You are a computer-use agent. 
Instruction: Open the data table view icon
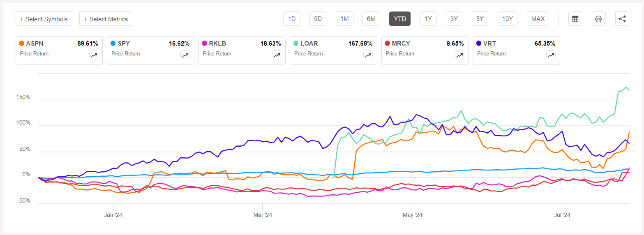(x=575, y=19)
